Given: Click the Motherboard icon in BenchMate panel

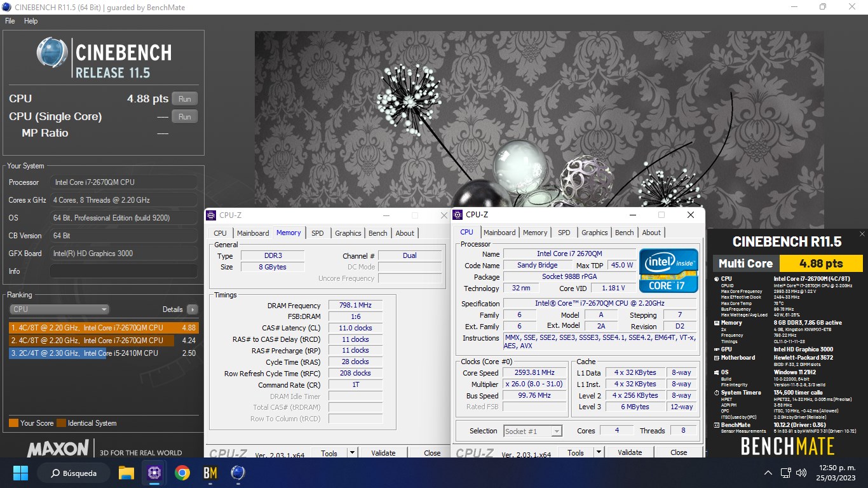Looking at the screenshot, I should coord(715,358).
